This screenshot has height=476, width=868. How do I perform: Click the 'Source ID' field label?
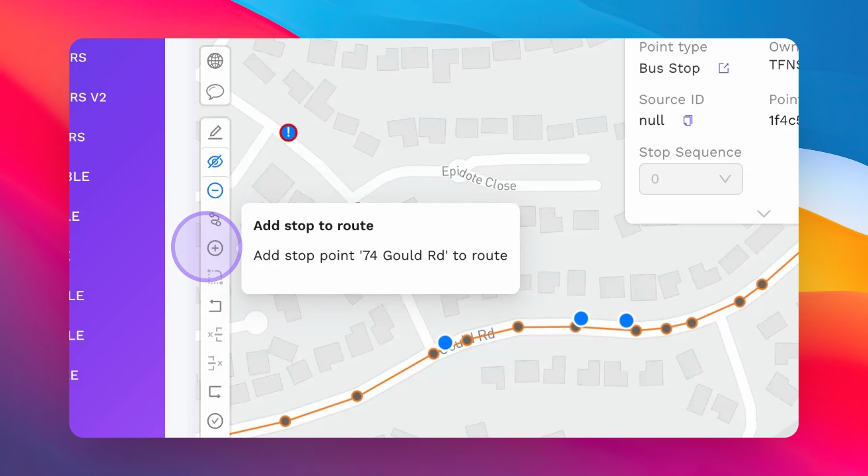(x=672, y=100)
